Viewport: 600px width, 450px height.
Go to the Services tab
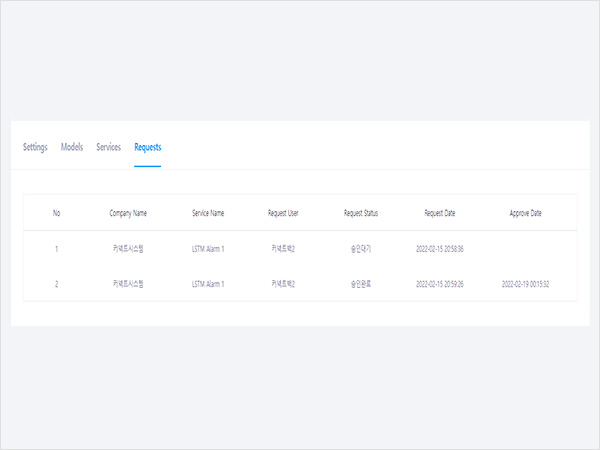[x=108, y=147]
